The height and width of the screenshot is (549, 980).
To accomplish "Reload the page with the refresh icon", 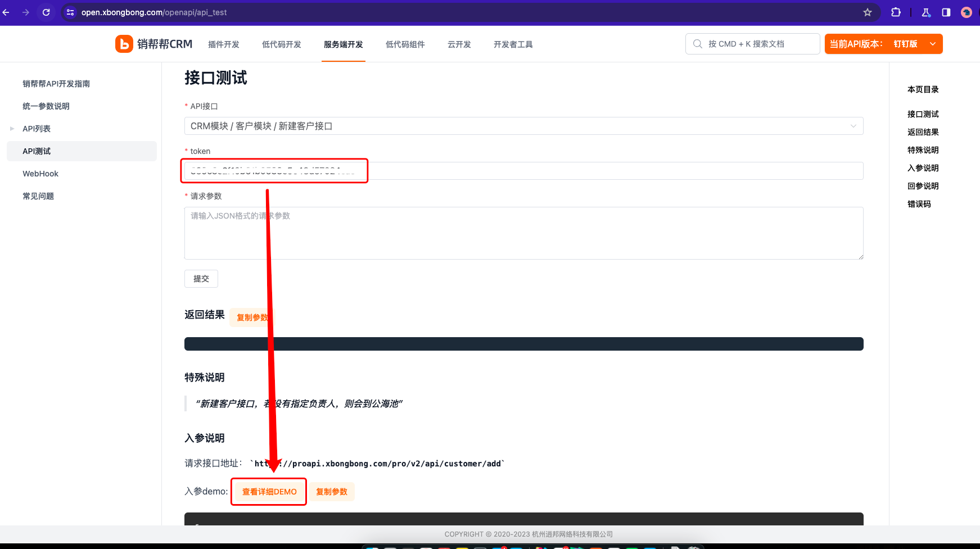I will point(46,12).
